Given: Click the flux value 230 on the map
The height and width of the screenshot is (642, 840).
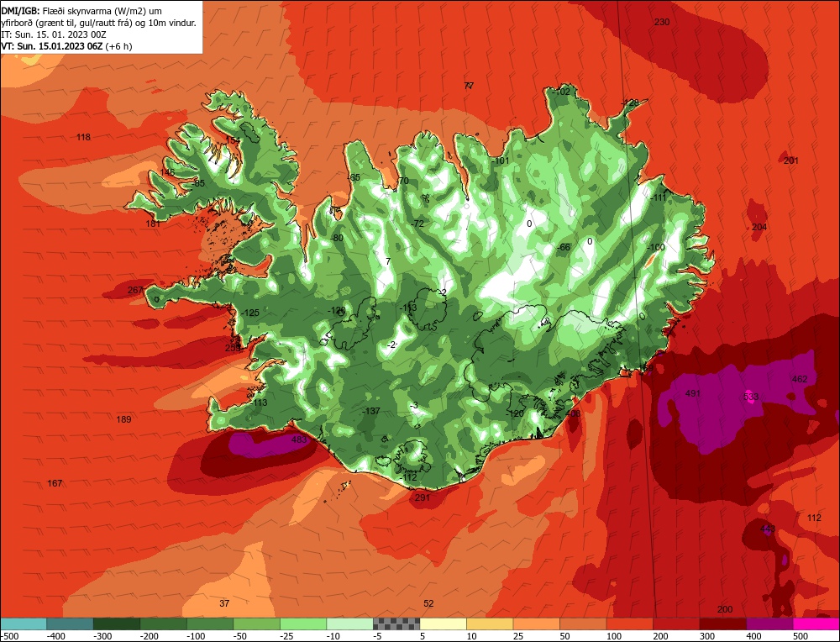Looking at the screenshot, I should tap(662, 22).
